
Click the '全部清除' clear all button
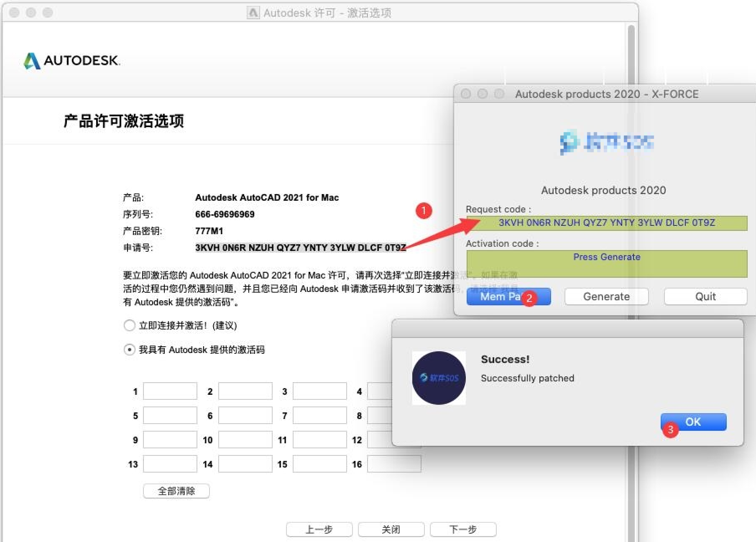point(176,491)
